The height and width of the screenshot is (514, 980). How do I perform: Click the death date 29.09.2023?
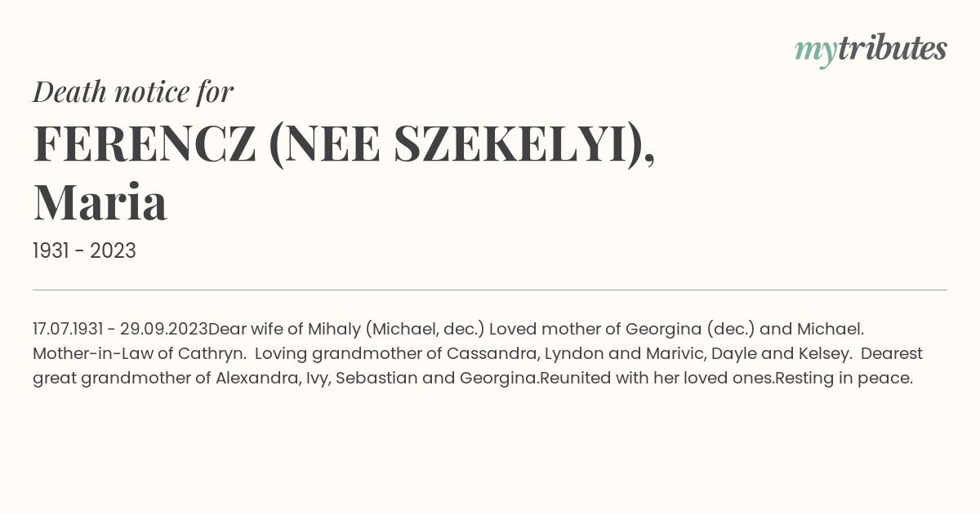point(163,330)
